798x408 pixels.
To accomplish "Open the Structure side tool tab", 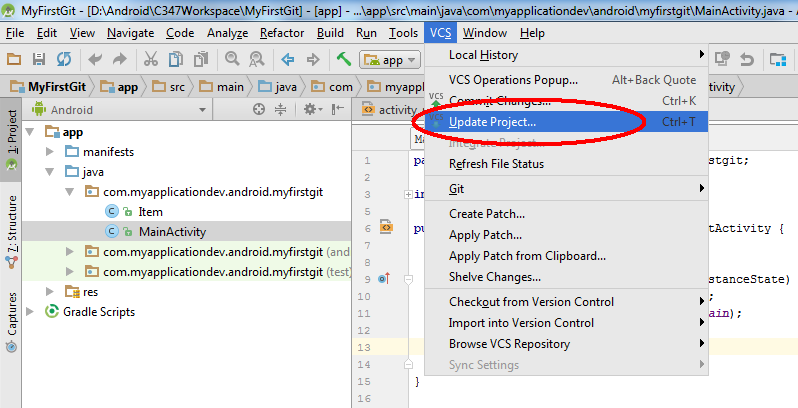I will 11,224.
